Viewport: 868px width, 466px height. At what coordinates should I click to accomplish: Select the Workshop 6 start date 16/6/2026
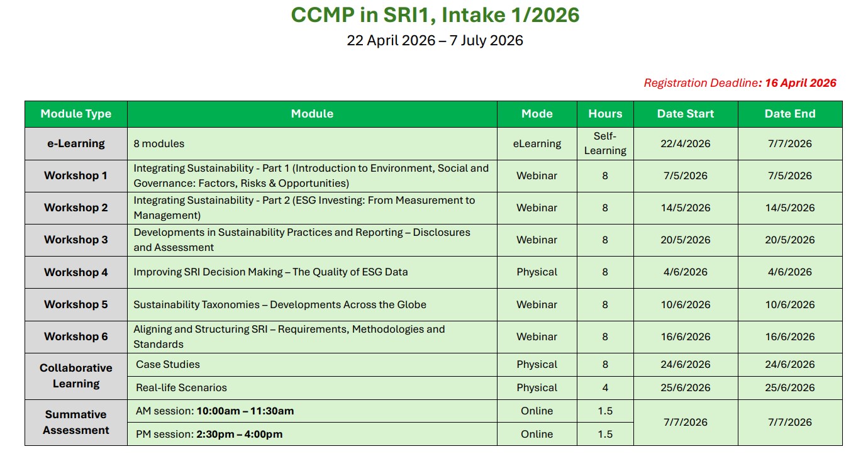tap(685, 336)
